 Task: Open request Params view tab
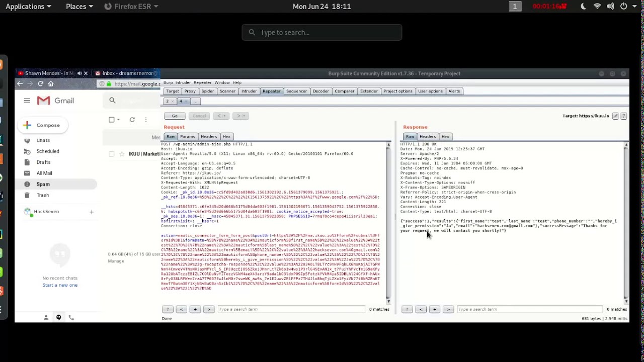187,137
